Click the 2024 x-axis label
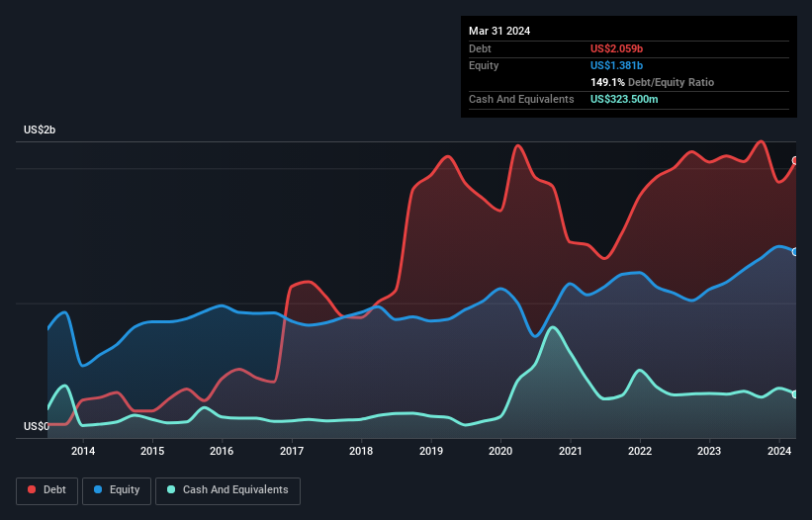The image size is (812, 520). tap(778, 451)
